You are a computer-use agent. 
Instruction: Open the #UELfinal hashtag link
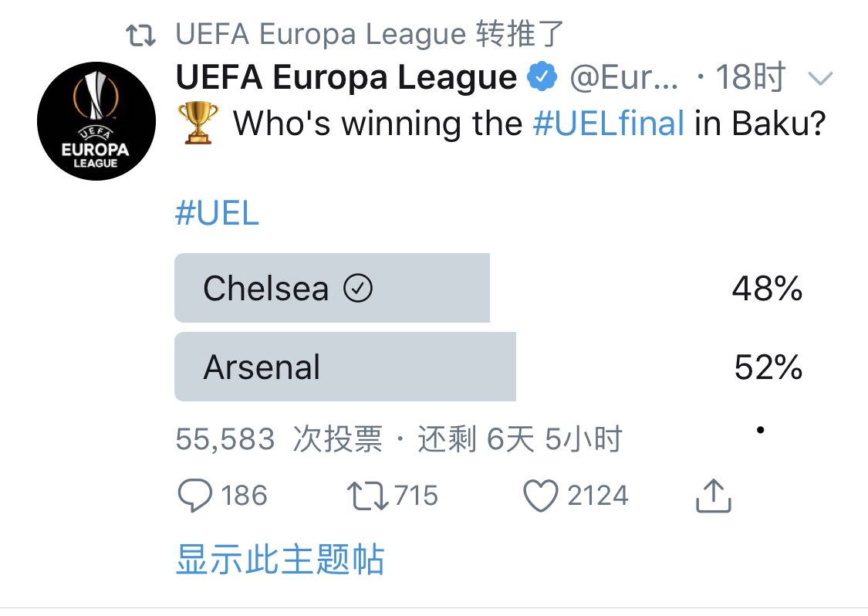pos(609,124)
